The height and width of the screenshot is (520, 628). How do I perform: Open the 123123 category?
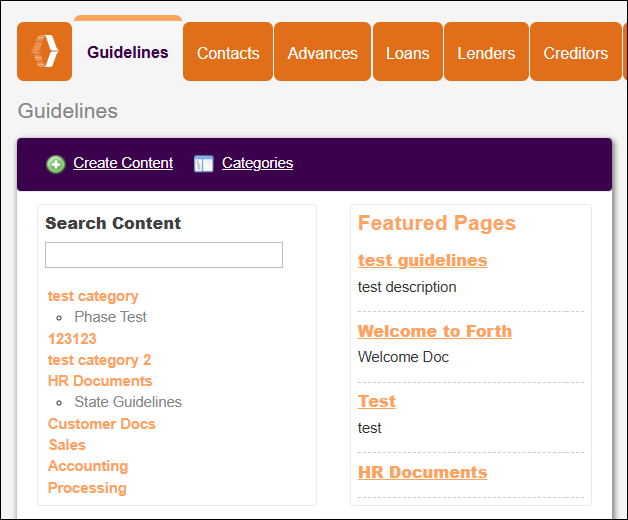72,339
